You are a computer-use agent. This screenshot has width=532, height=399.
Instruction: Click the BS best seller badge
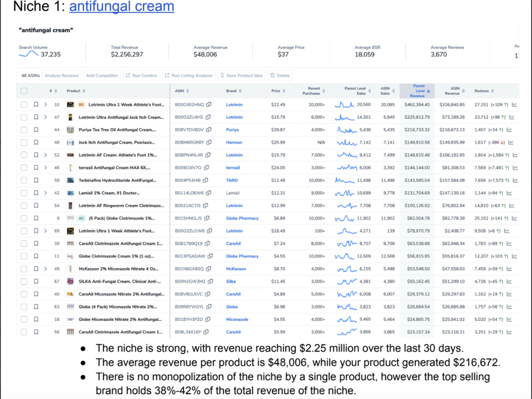pyautogui.click(x=81, y=104)
